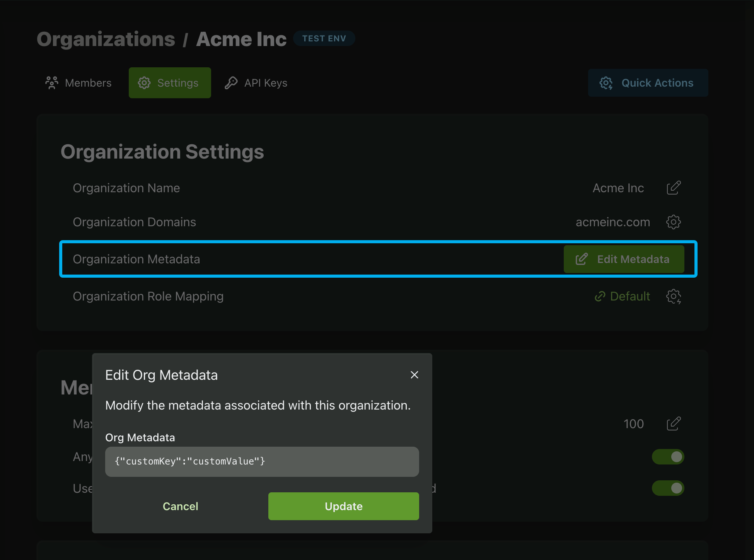754x560 pixels.
Task: Click the Organization Domains label
Action: tap(135, 222)
